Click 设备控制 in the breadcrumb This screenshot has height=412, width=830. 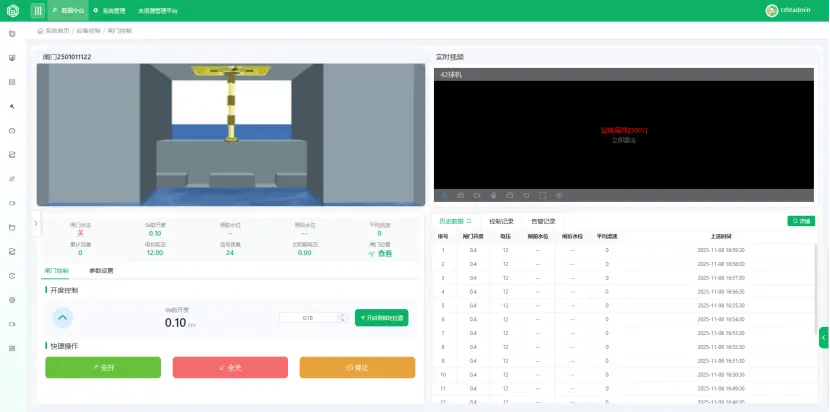(88, 31)
